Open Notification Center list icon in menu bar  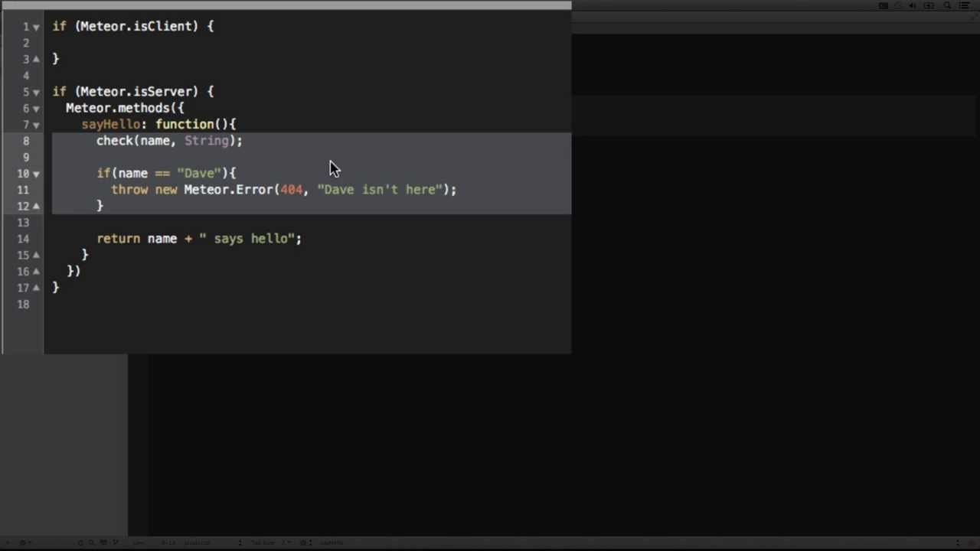pyautogui.click(x=965, y=5)
